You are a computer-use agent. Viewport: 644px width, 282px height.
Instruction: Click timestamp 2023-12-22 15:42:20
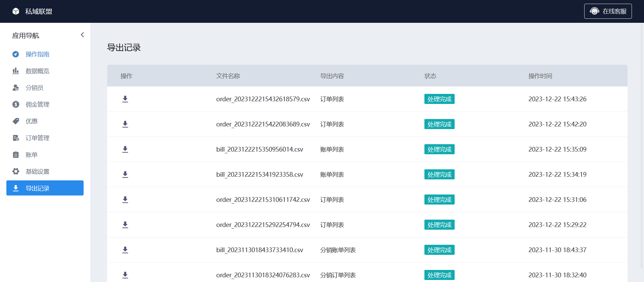[x=557, y=124]
